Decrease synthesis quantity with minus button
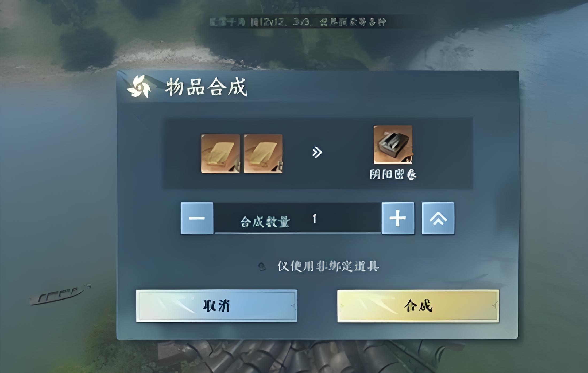The width and height of the screenshot is (588, 373). click(197, 218)
